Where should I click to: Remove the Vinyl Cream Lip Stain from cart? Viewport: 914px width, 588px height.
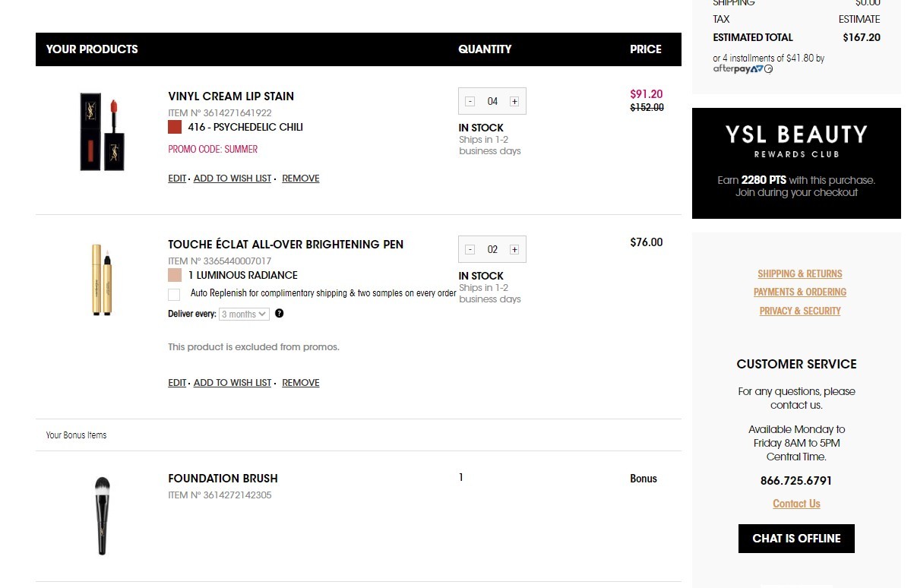(301, 179)
